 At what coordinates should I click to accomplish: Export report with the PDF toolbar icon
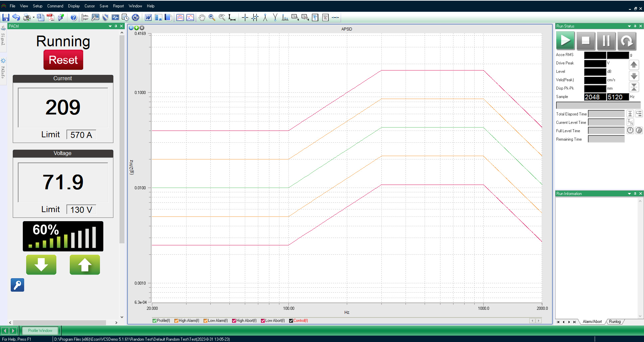pyautogui.click(x=51, y=17)
